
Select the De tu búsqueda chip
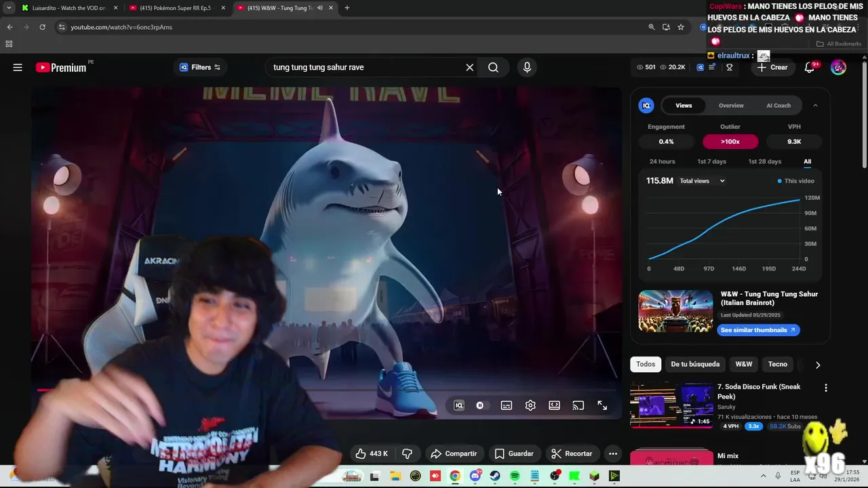click(695, 364)
